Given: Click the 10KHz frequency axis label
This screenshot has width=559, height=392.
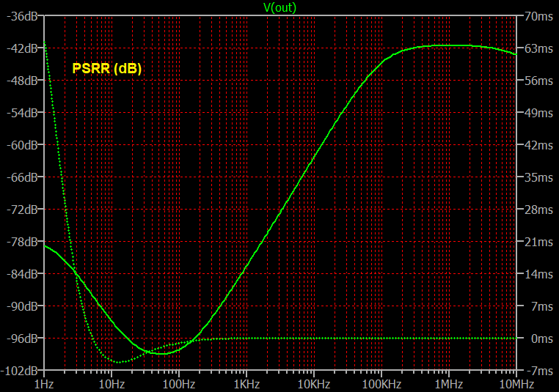Looking at the screenshot, I should (314, 385).
